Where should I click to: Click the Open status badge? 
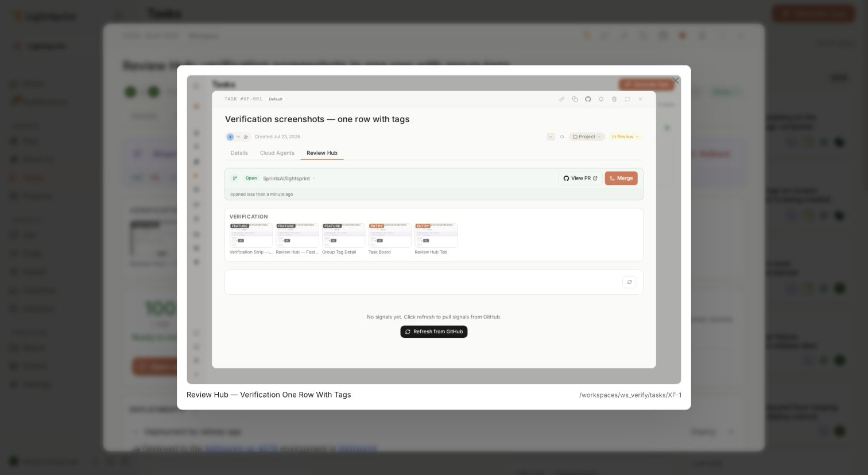[x=251, y=178]
